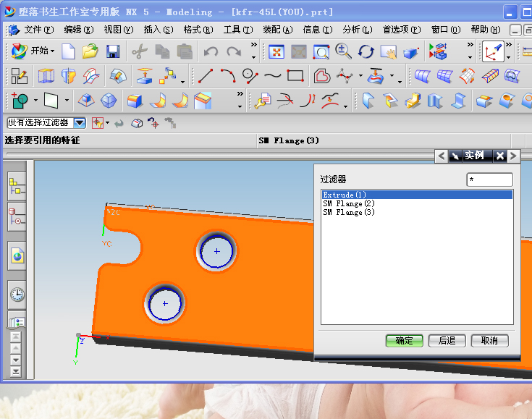Click the Copy icon

162,52
